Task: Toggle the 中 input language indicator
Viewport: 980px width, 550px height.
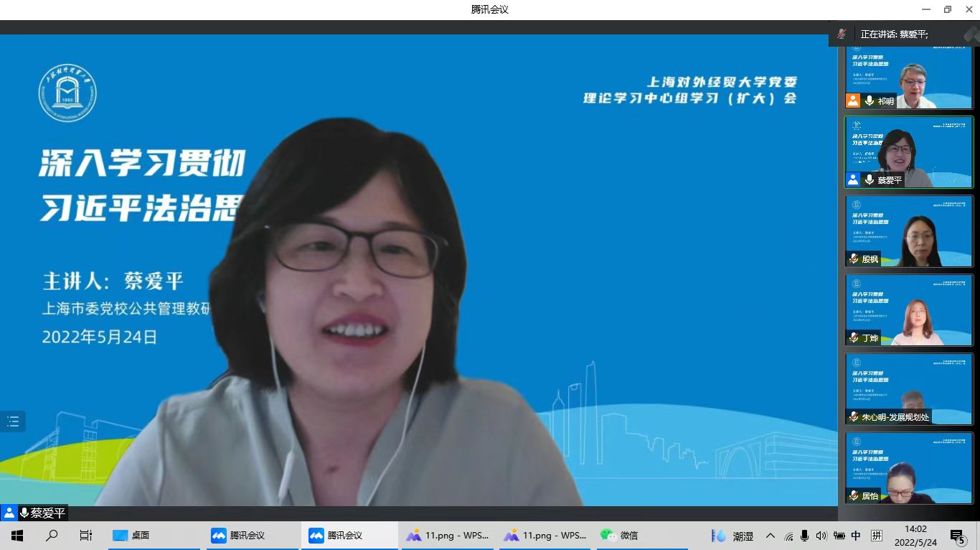Action: click(x=856, y=536)
